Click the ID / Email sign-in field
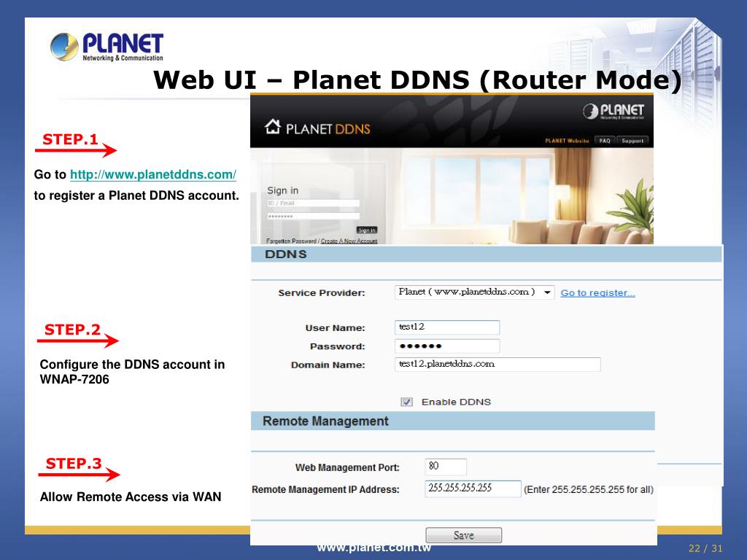Screen dimensions: 747x560 pyautogui.click(x=313, y=203)
